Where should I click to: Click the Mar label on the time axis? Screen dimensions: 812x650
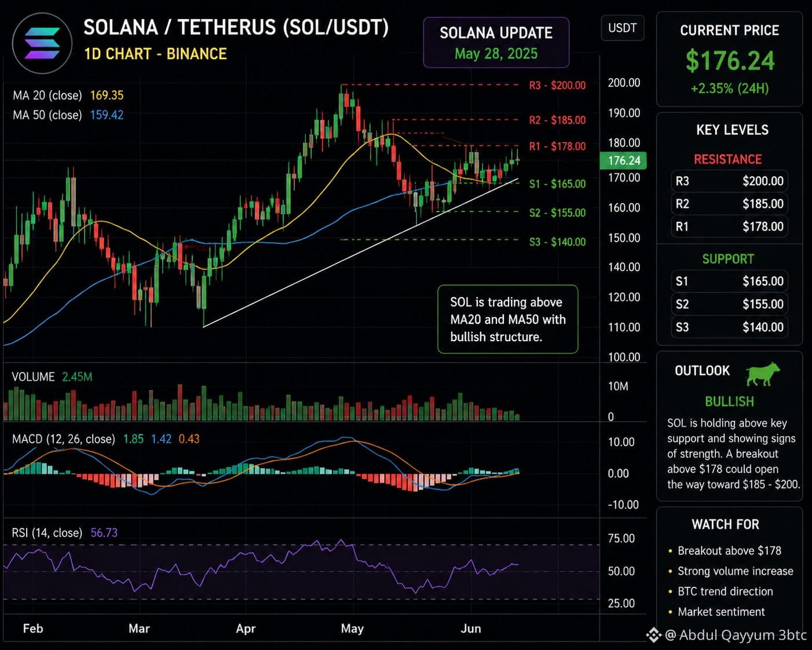(x=139, y=629)
